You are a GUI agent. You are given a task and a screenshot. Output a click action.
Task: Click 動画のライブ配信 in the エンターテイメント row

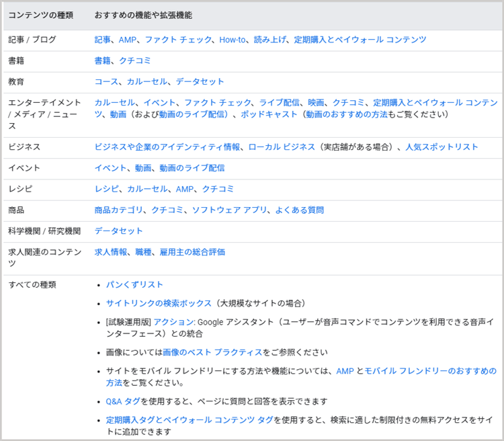point(193,114)
